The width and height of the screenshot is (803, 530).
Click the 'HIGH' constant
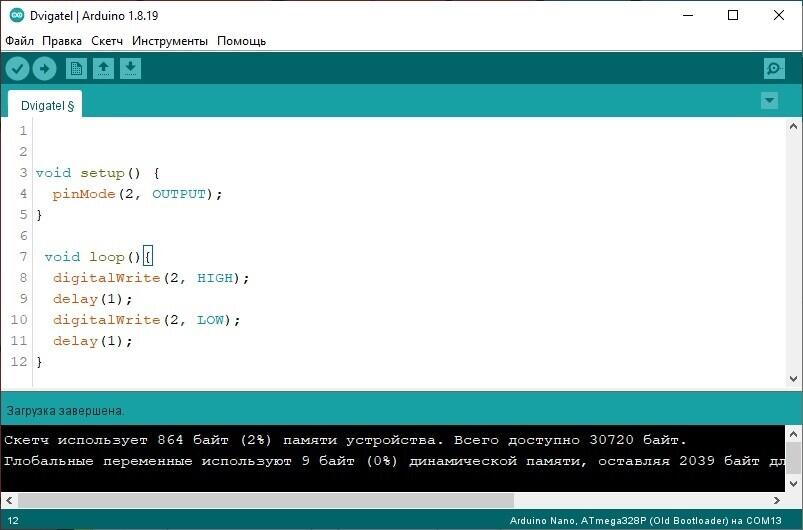point(215,278)
